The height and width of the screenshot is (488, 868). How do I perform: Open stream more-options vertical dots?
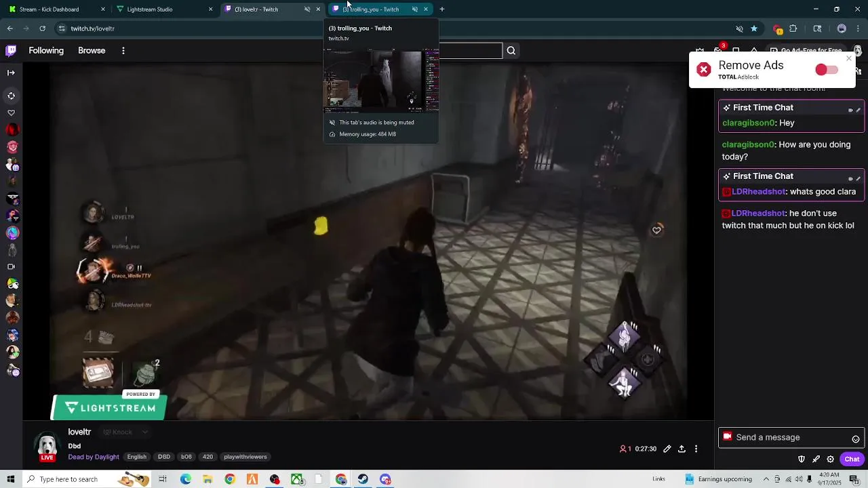click(696, 449)
